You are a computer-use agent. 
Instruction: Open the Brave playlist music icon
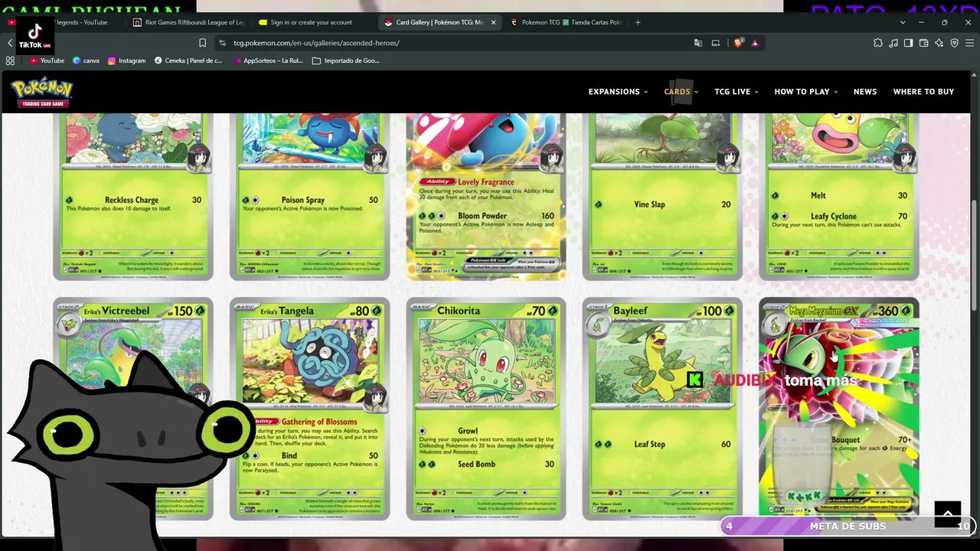pyautogui.click(x=893, y=43)
